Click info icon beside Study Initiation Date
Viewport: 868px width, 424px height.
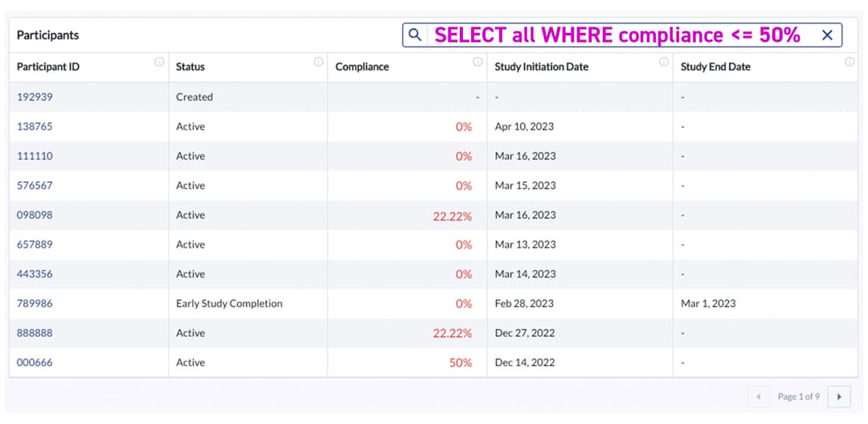[x=664, y=62]
